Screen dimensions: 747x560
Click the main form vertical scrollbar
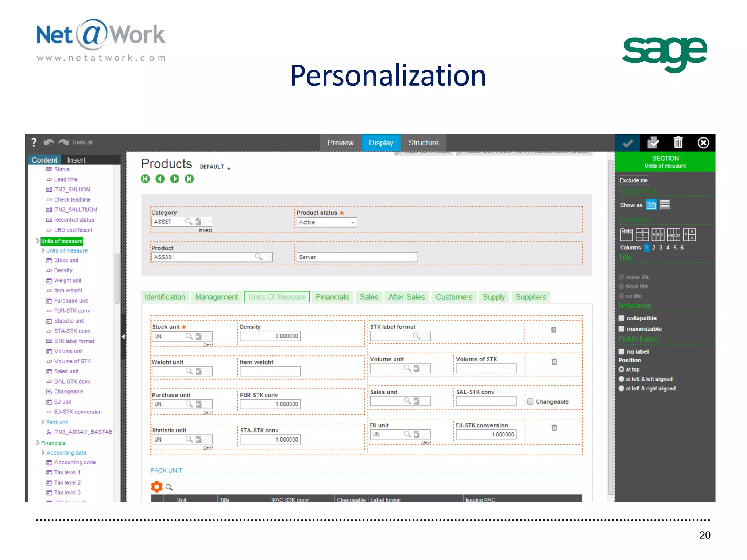pyautogui.click(x=611, y=327)
